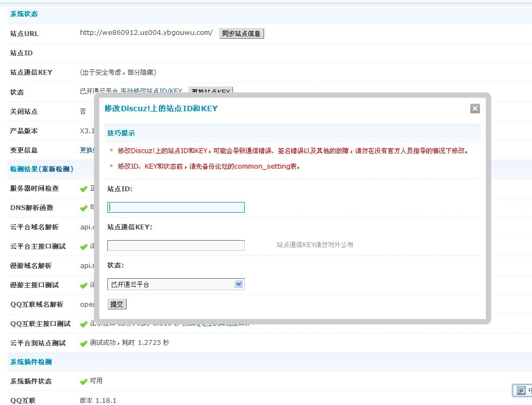
Task: Click the green check next to 系统插件状态
Action: (84, 382)
